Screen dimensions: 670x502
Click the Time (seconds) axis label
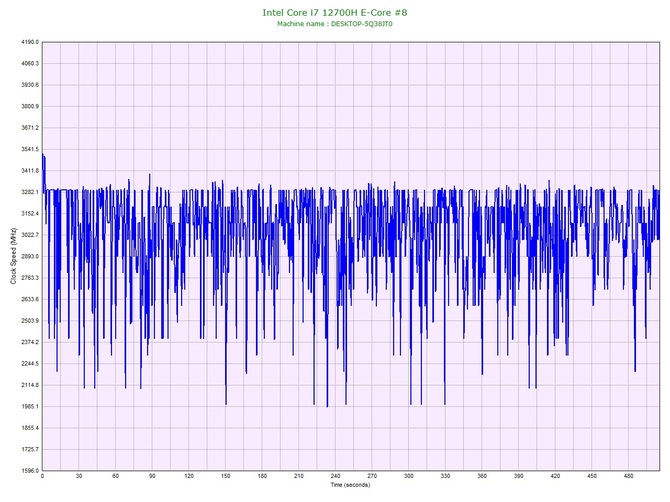click(x=350, y=485)
